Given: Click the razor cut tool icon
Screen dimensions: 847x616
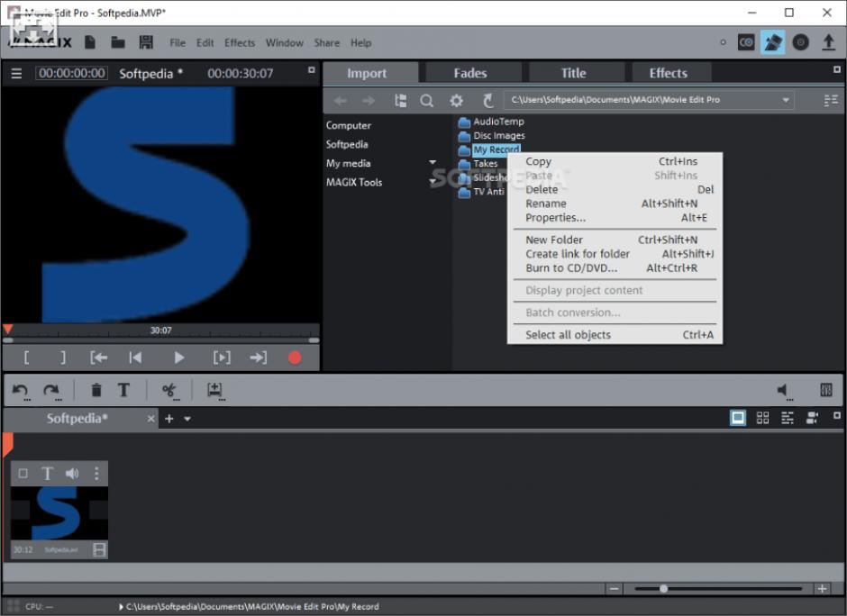Looking at the screenshot, I should coord(168,390).
